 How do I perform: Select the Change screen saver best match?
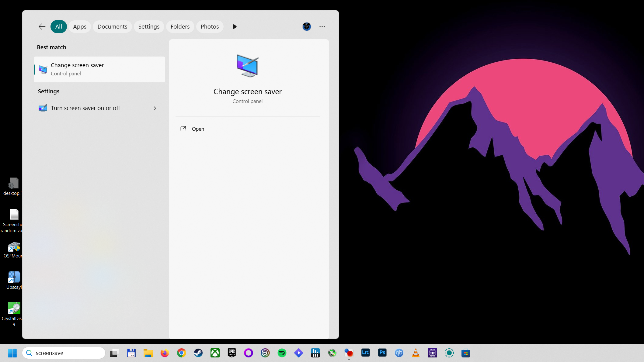[99, 69]
